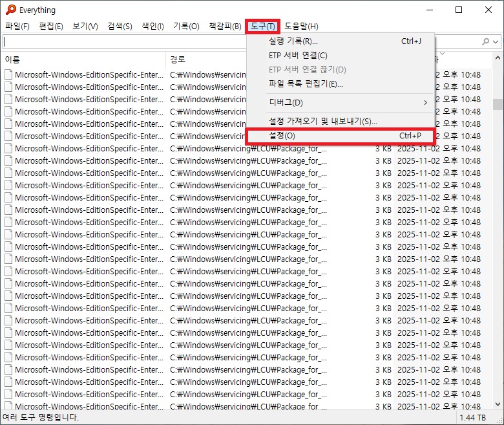Close the Everything window

[488, 10]
